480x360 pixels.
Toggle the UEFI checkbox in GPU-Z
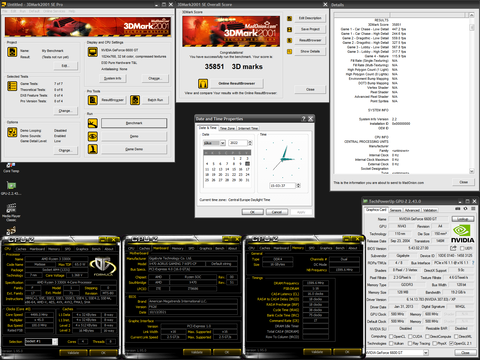(x=462, y=248)
